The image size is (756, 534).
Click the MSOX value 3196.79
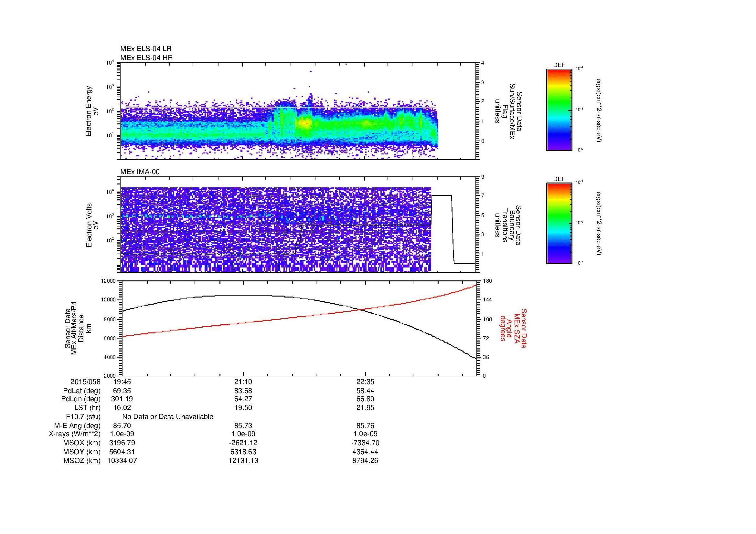pyautogui.click(x=122, y=443)
